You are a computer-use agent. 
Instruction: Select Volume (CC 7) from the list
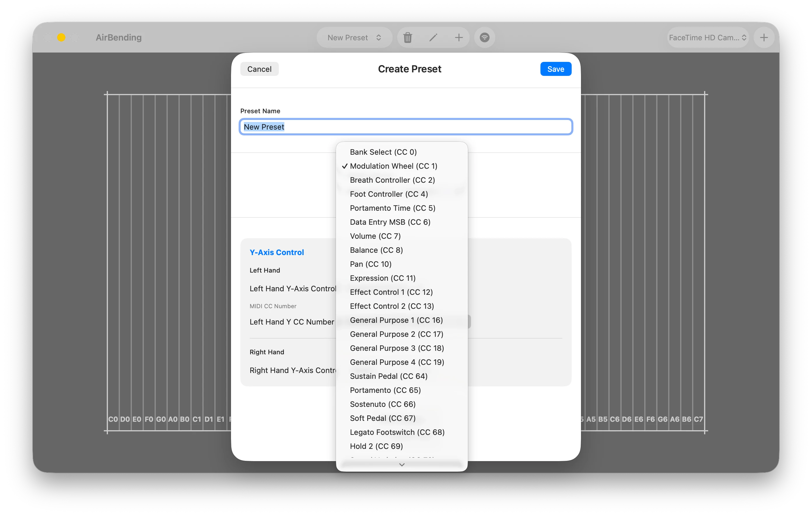click(375, 236)
